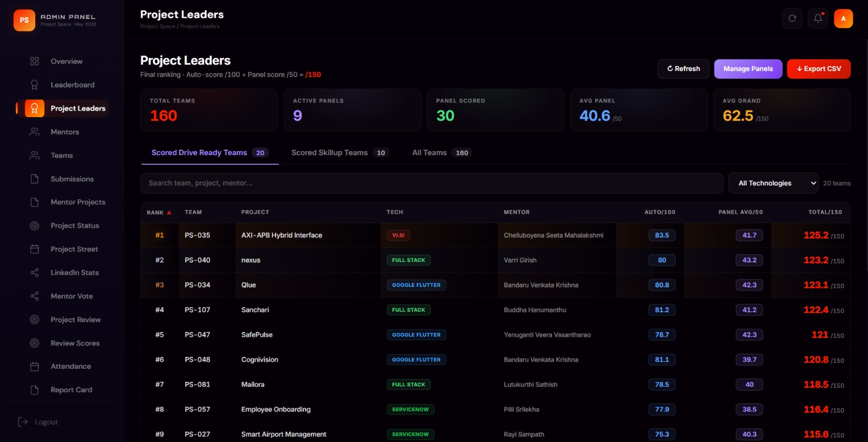Click PS-107 team cell
Screen dimensions: 868x442
[x=197, y=310]
